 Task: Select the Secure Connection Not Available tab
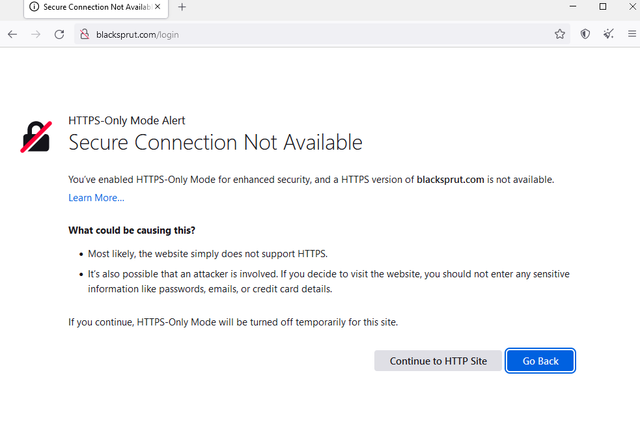96,8
